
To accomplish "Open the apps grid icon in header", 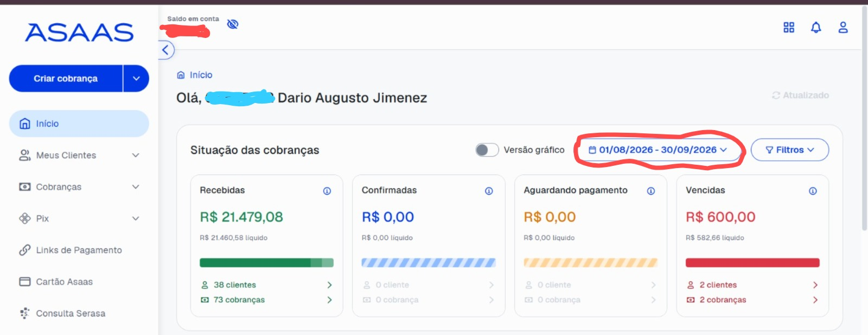I will 789,27.
